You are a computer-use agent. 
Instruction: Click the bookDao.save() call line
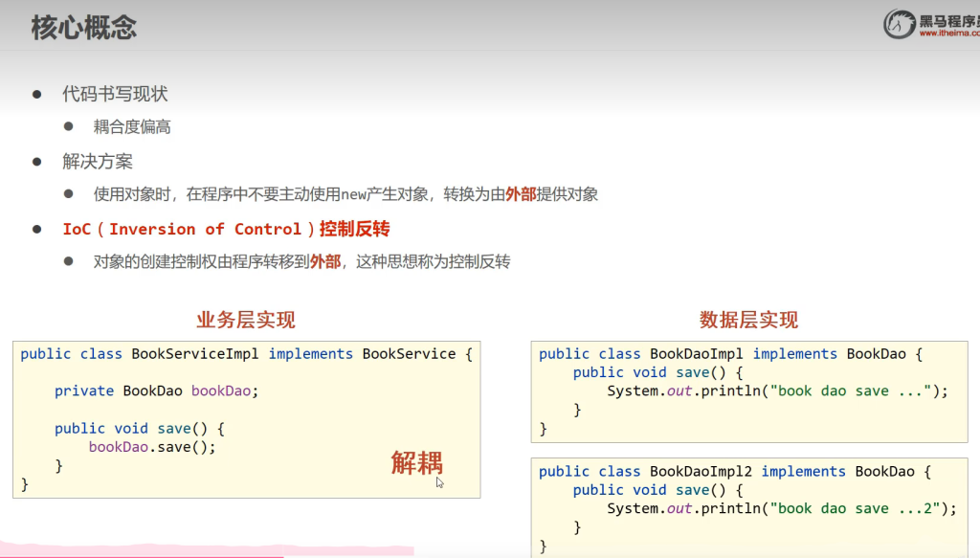coord(152,447)
